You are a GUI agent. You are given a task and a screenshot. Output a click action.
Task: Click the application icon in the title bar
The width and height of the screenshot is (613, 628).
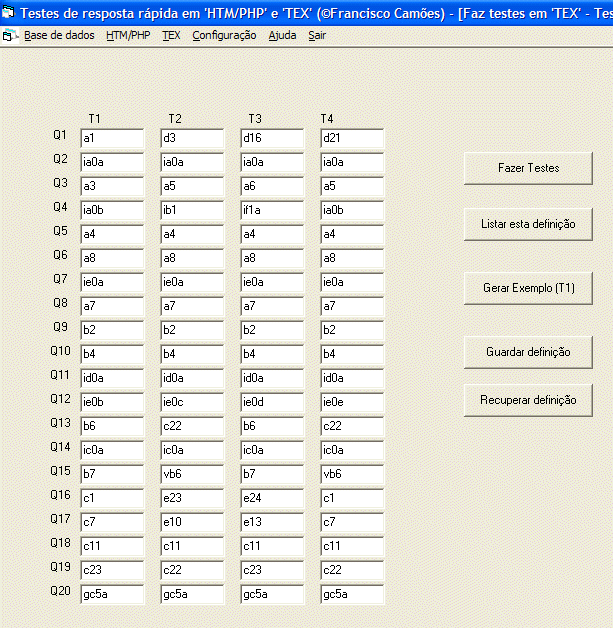point(10,12)
